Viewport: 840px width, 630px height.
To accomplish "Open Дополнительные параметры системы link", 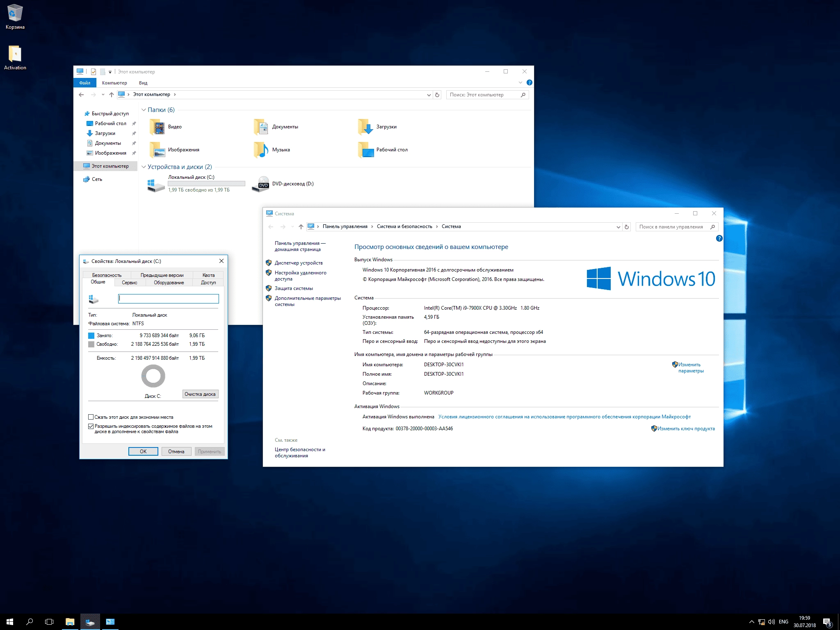I will tap(308, 301).
